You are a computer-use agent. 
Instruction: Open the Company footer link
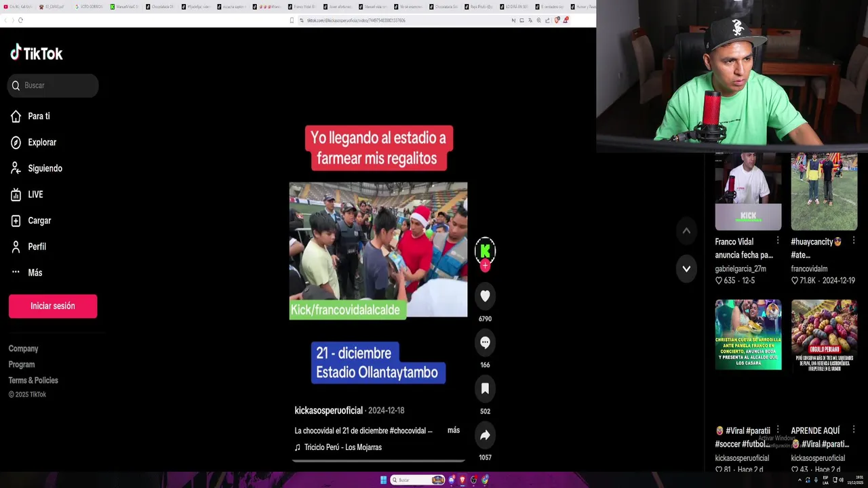[x=23, y=348]
